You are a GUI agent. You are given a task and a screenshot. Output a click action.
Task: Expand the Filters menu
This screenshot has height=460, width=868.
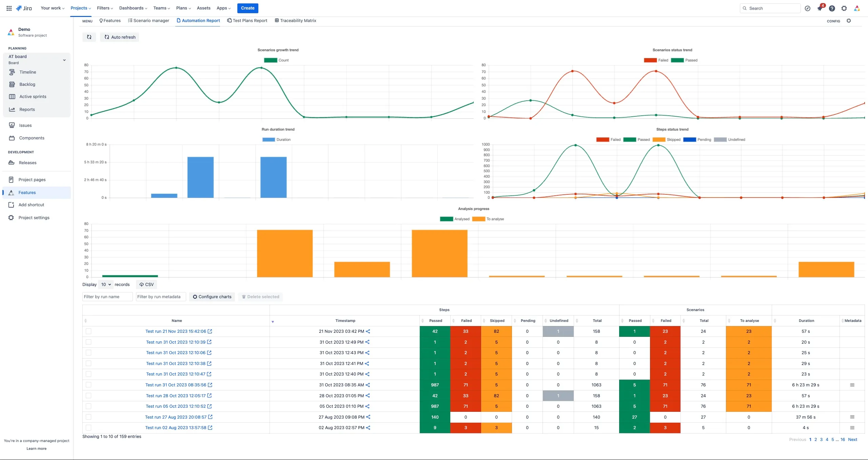105,8
